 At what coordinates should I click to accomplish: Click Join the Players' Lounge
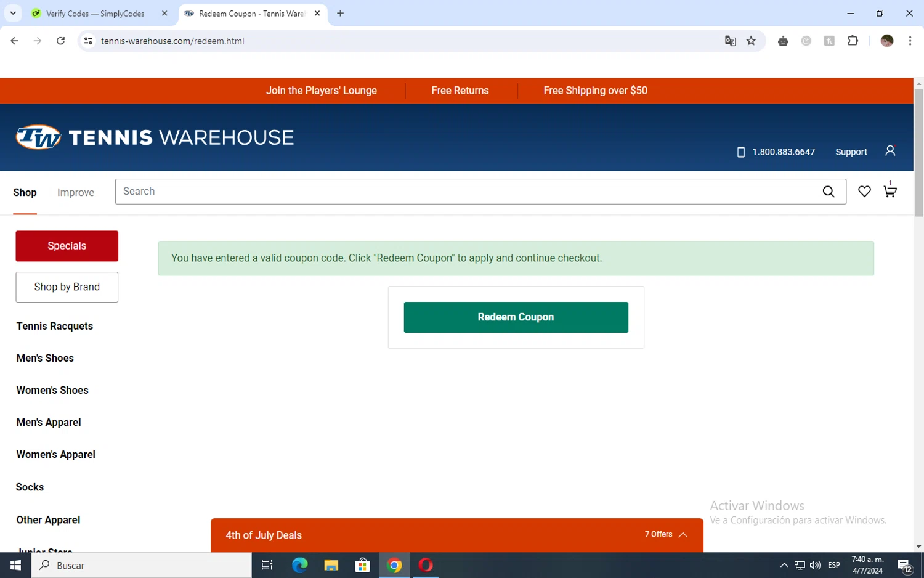(322, 91)
